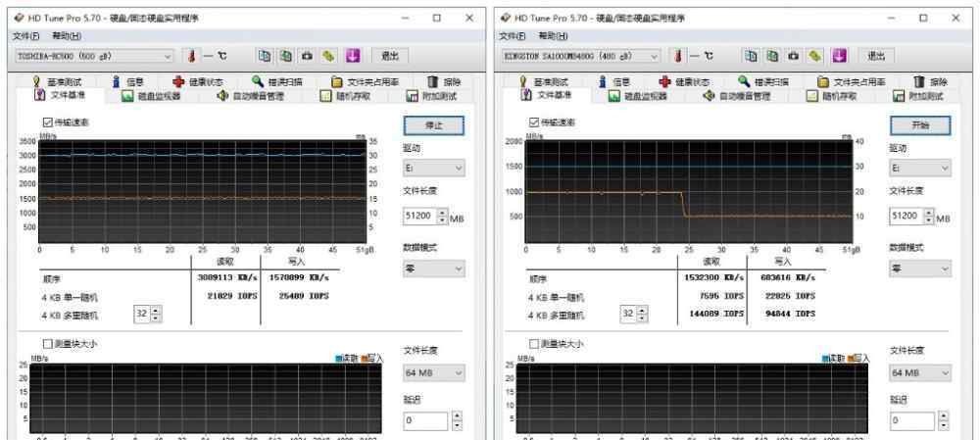Open 附加测试 tab in Kingston window

click(917, 96)
